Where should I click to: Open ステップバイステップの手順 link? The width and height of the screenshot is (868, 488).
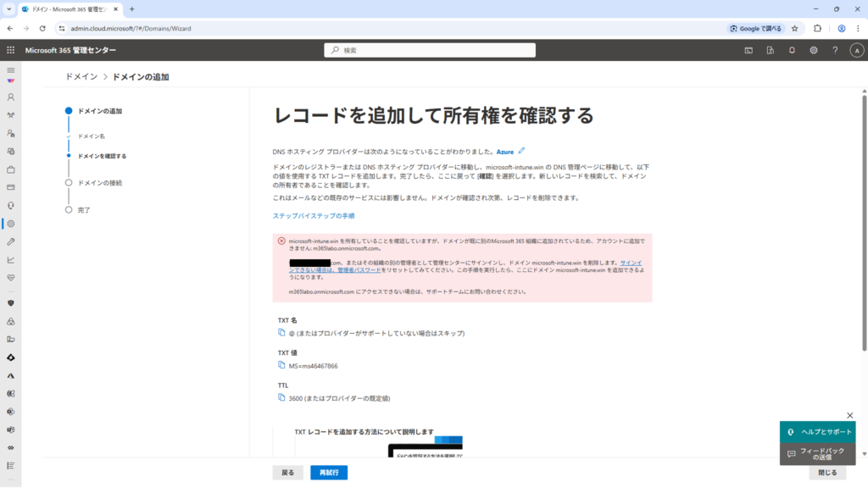click(313, 216)
